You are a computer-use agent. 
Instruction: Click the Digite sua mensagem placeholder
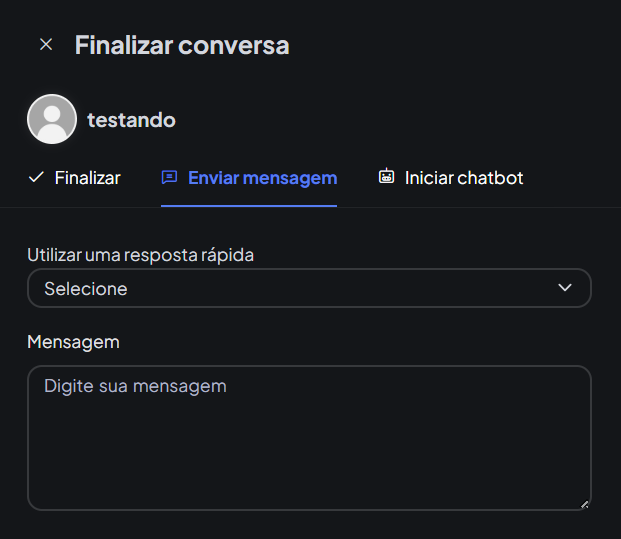(135, 385)
